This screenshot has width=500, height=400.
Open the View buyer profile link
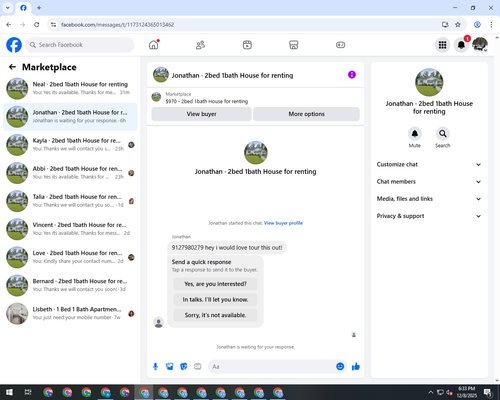(x=283, y=223)
